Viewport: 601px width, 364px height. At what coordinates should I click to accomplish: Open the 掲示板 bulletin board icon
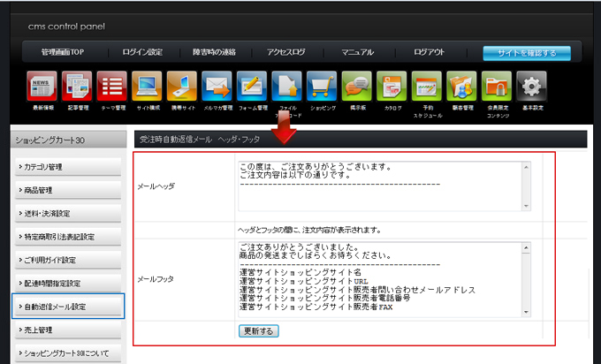(x=357, y=87)
